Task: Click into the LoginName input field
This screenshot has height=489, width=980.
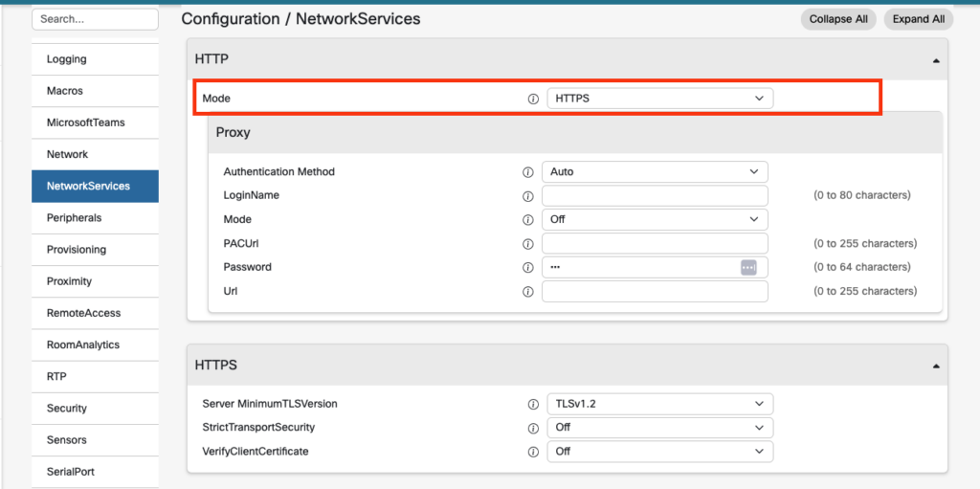Action: 655,196
